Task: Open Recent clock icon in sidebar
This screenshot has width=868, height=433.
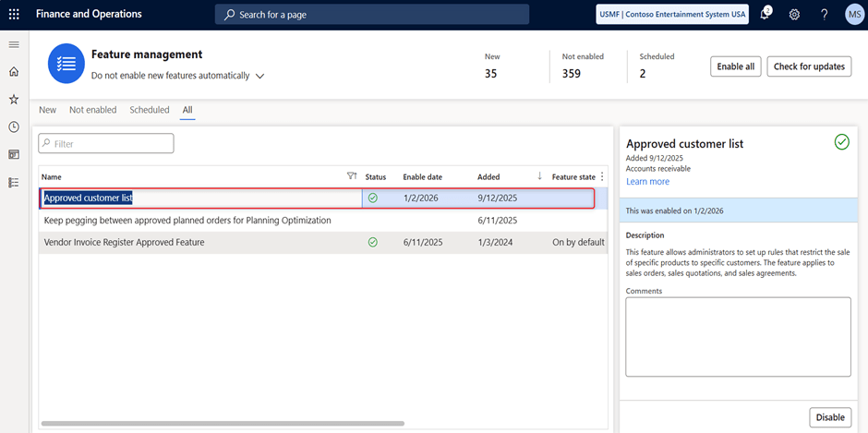Action: (14, 127)
